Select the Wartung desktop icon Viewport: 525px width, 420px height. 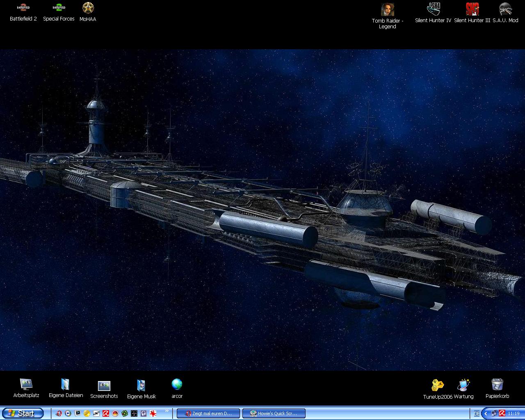click(463, 389)
